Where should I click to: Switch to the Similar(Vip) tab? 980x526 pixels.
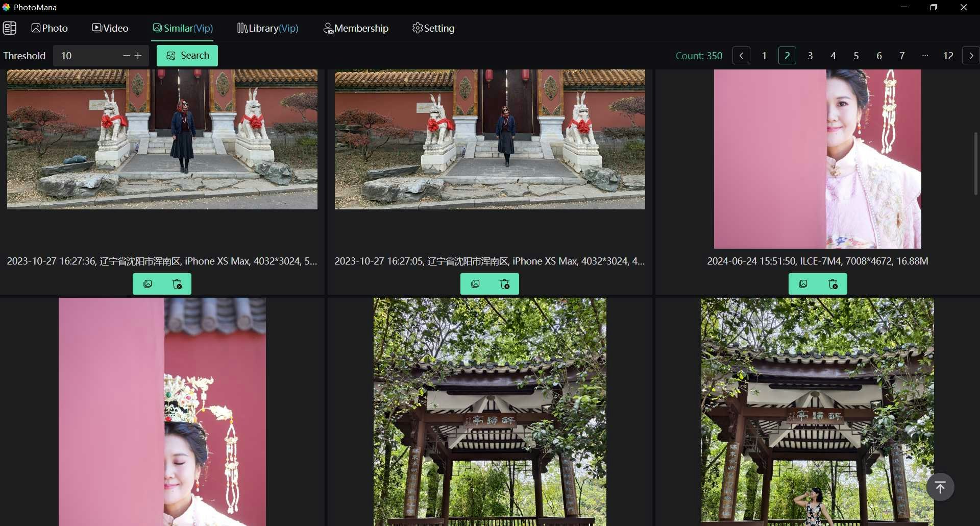coord(183,28)
